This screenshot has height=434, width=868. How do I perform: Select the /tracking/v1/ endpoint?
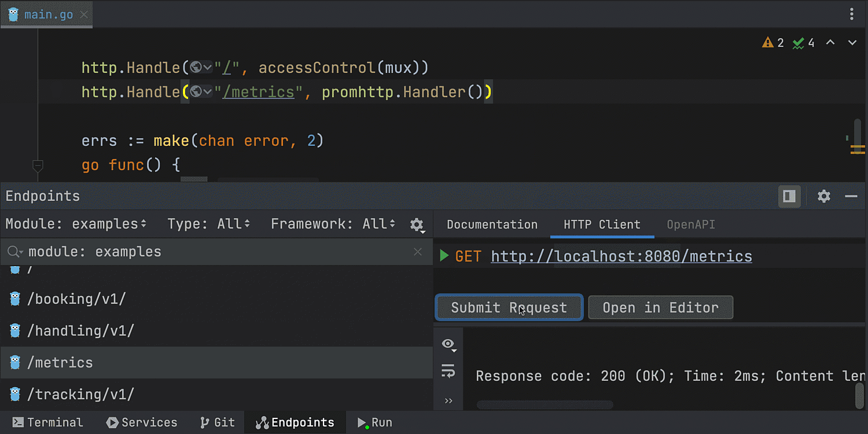[80, 394]
